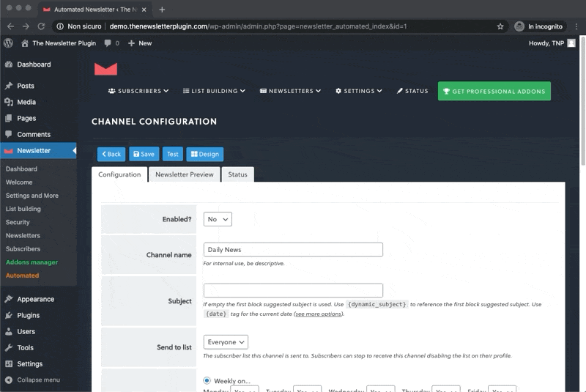This screenshot has width=586, height=392.
Task: Click the Collapse menu arrow icon
Action: tap(9, 380)
